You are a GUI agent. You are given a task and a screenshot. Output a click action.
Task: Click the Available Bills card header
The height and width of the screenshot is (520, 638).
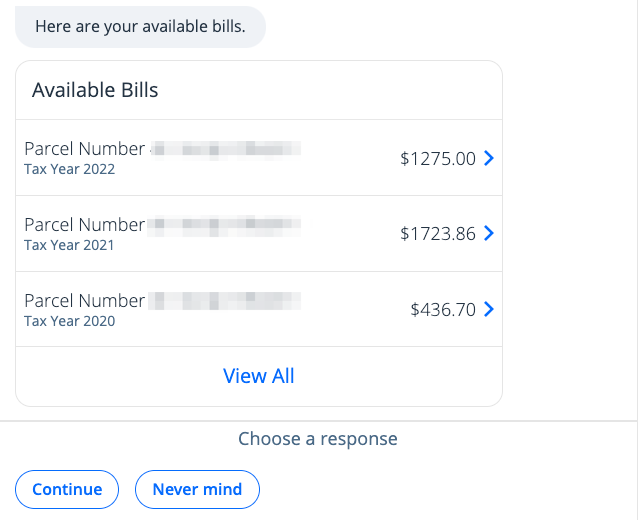95,90
